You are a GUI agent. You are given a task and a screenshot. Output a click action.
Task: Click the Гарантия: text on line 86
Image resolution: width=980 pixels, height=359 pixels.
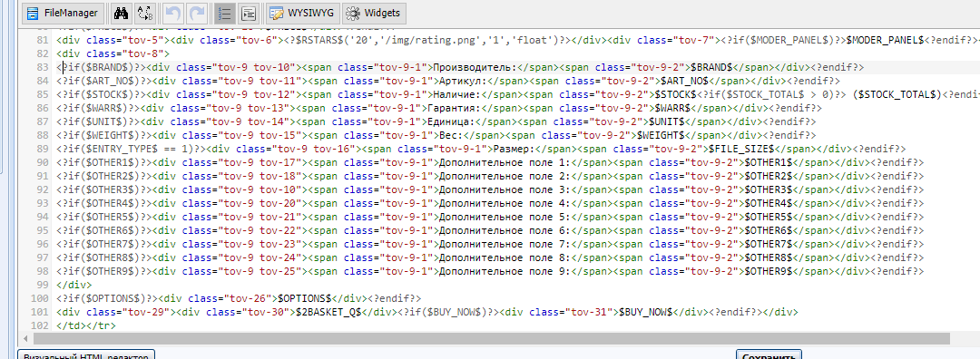coord(454,108)
